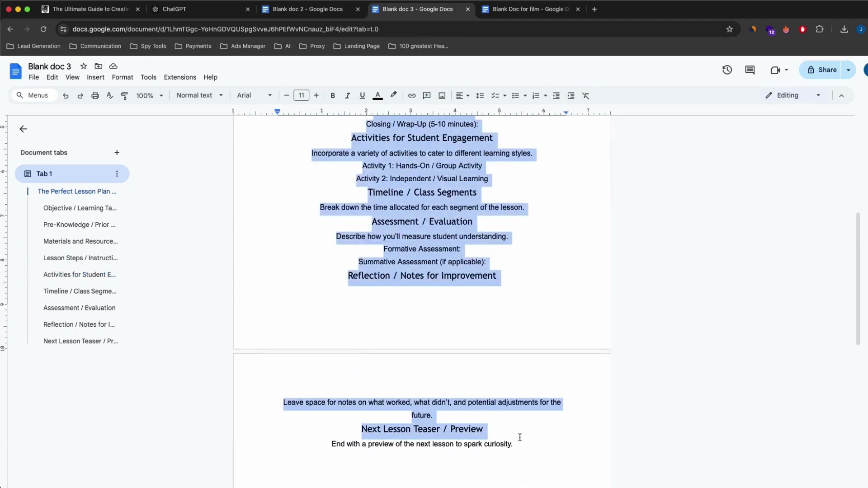Jump to Assessment / Evaluation outline item
The image size is (868, 488).
[79, 308]
